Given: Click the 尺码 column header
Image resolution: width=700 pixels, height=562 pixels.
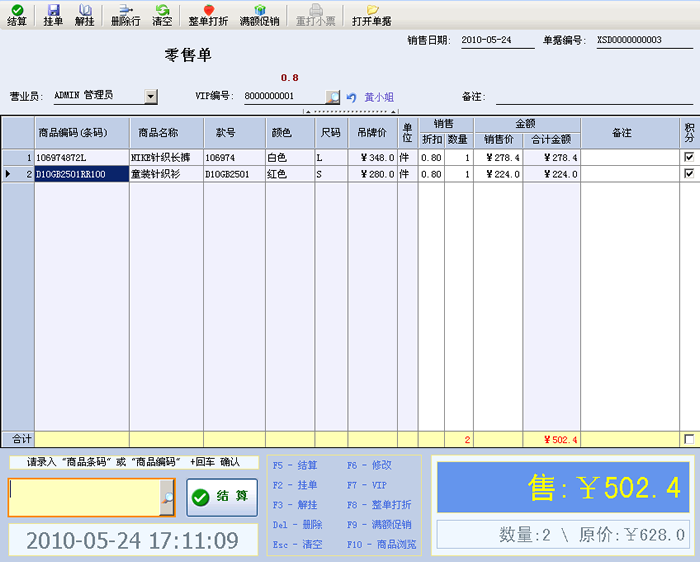Looking at the screenshot, I should [x=331, y=133].
